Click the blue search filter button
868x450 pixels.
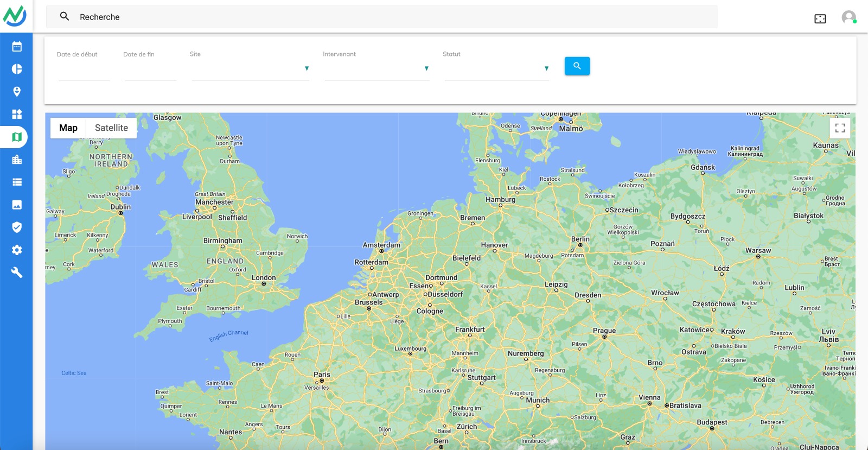click(577, 66)
